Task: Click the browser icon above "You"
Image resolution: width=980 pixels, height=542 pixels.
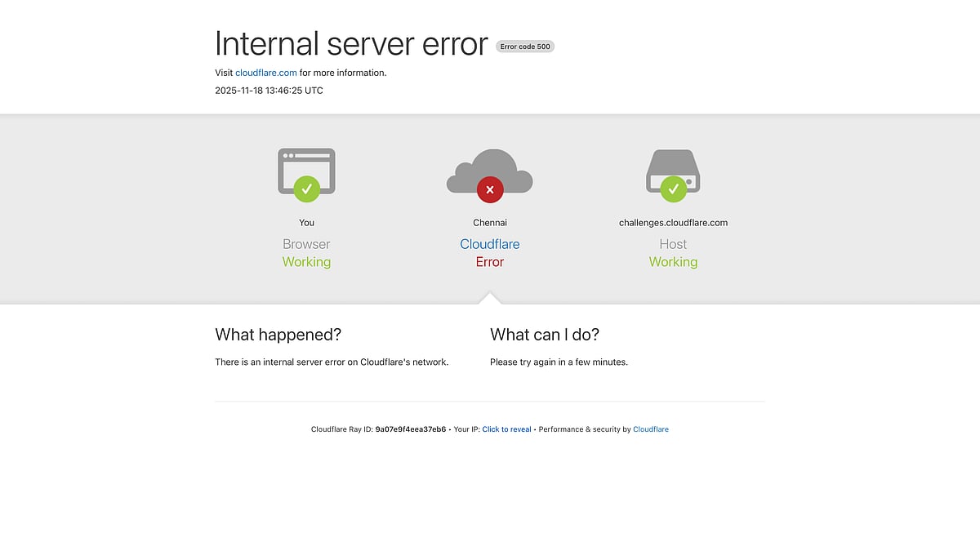Action: click(306, 171)
